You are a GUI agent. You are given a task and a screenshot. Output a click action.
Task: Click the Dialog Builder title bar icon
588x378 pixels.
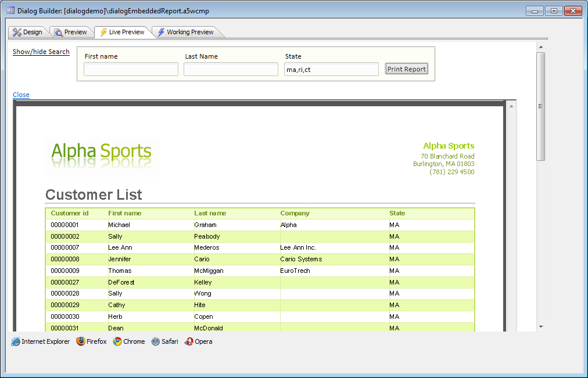[x=10, y=10]
